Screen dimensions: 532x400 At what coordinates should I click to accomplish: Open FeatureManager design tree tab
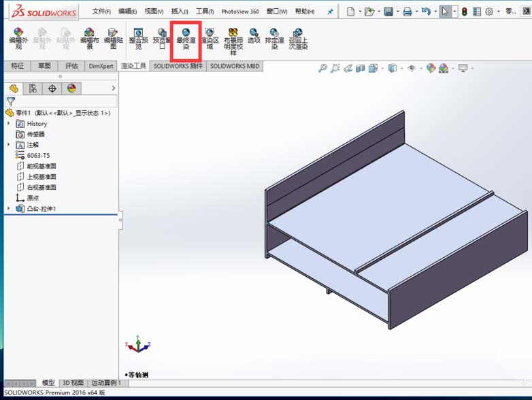click(x=14, y=88)
